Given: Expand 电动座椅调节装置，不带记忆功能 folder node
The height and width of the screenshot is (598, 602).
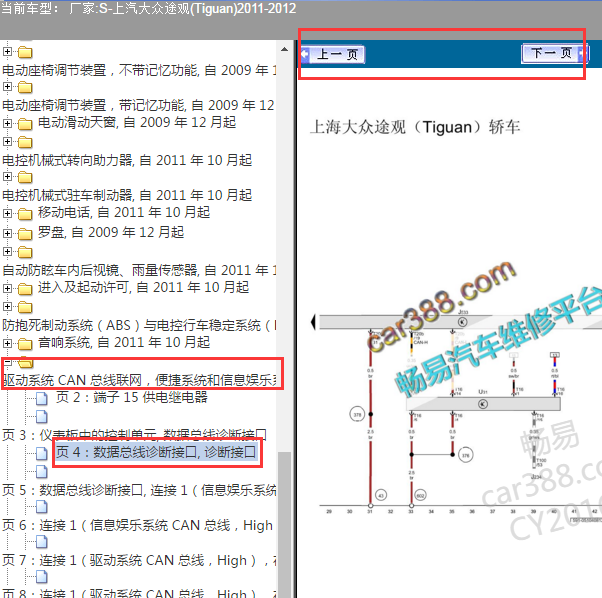Looking at the screenshot, I should (7, 51).
